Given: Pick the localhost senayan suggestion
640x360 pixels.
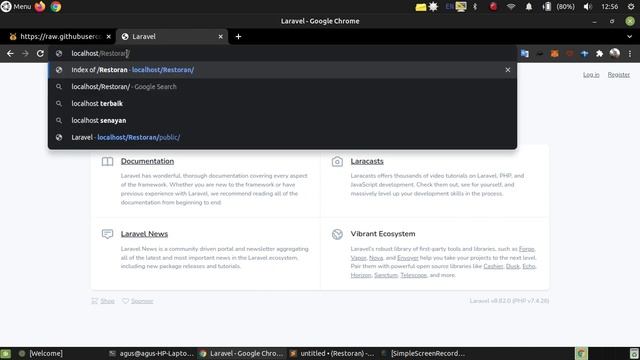Looking at the screenshot, I should click(282, 120).
